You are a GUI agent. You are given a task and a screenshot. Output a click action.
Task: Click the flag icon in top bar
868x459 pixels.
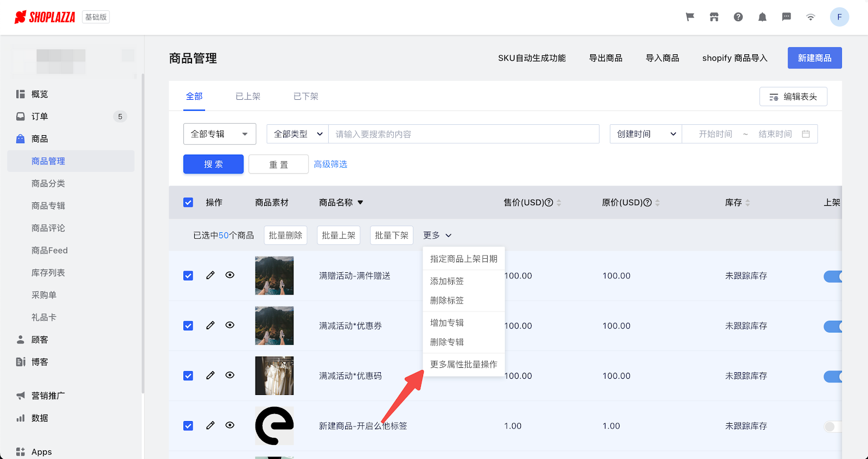tap(690, 17)
